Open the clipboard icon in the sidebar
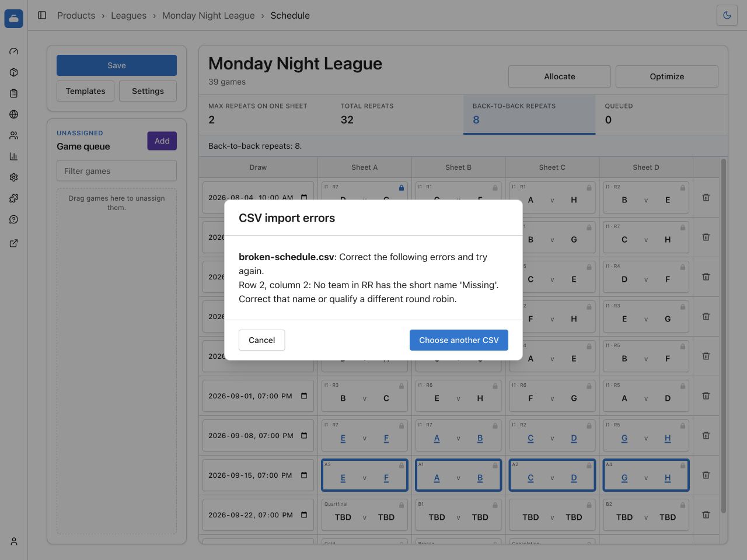 coord(14,93)
